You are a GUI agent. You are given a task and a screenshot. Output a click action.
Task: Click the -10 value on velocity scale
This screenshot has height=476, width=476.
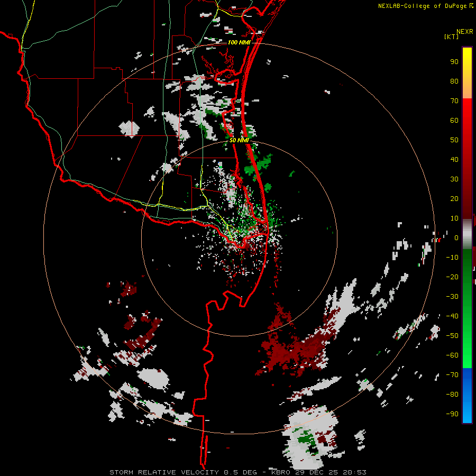coord(452,258)
